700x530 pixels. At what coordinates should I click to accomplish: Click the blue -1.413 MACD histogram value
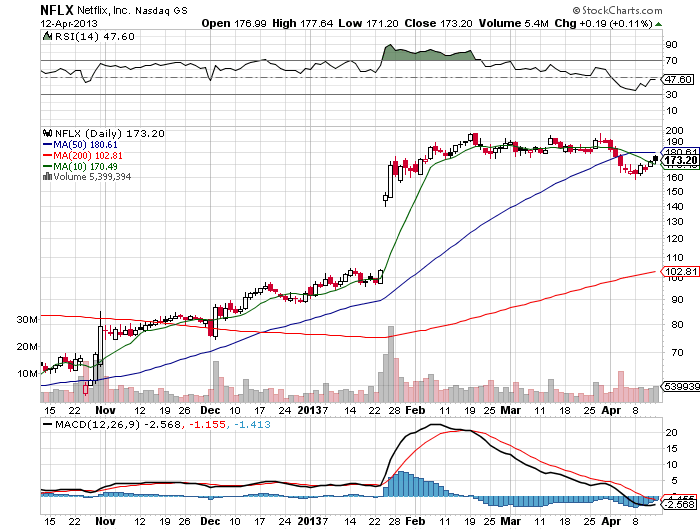pos(252,424)
